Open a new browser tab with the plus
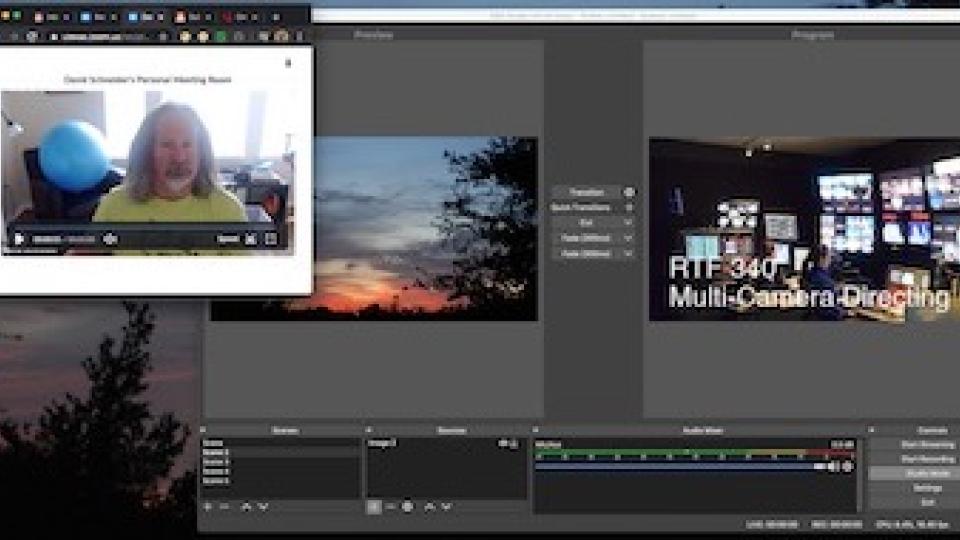 [276, 17]
